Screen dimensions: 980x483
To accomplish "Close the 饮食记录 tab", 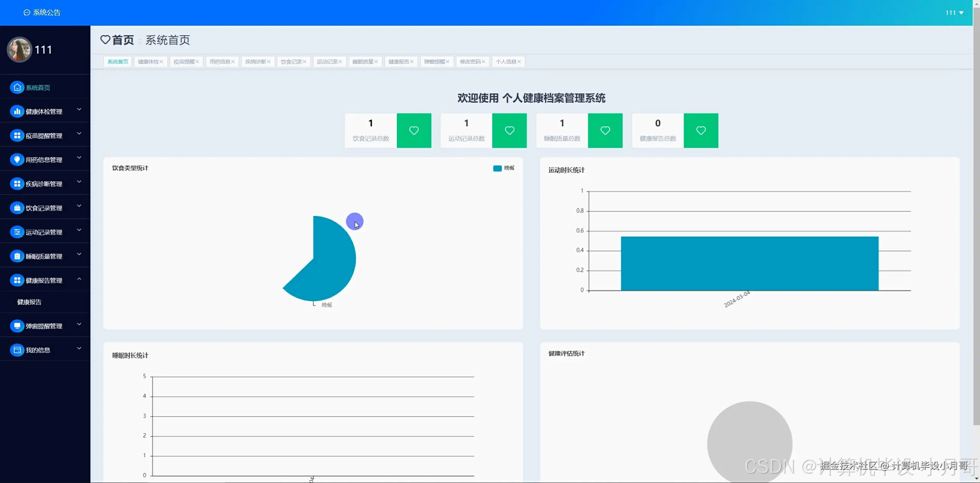I will click(304, 62).
